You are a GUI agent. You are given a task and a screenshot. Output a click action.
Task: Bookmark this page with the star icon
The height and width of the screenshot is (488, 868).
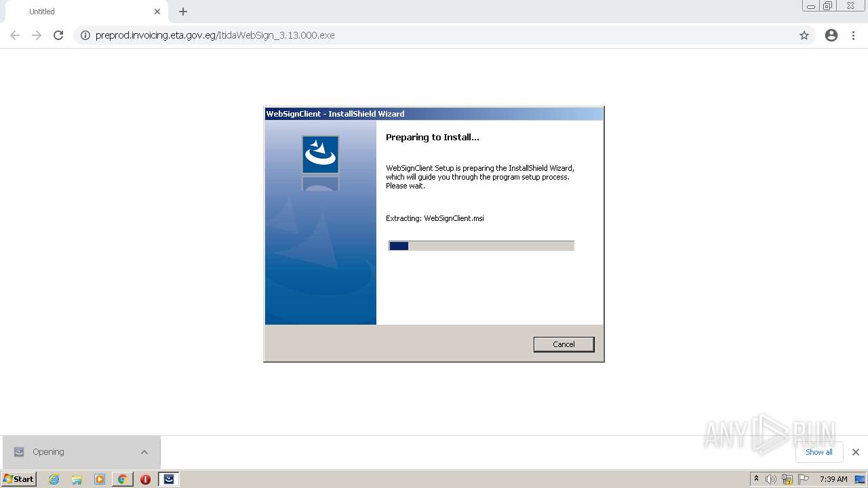pos(804,35)
